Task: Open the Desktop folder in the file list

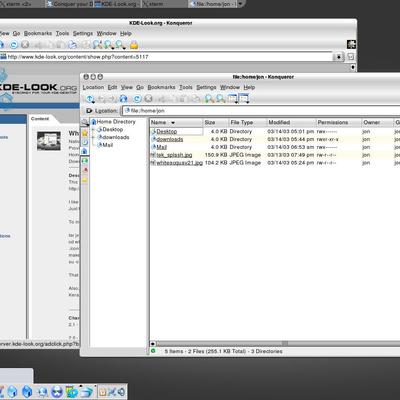Action: click(167, 131)
